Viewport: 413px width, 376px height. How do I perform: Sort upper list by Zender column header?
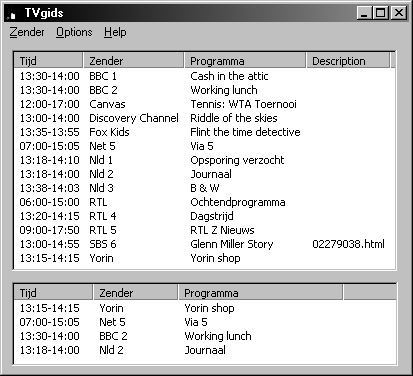click(x=133, y=61)
